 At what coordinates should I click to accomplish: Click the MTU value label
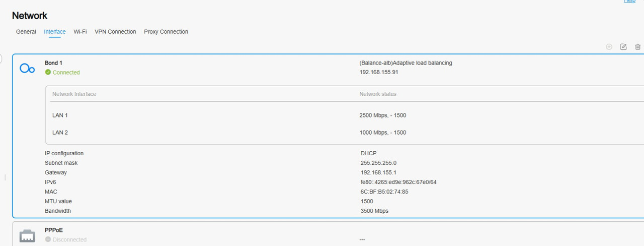tap(58, 201)
